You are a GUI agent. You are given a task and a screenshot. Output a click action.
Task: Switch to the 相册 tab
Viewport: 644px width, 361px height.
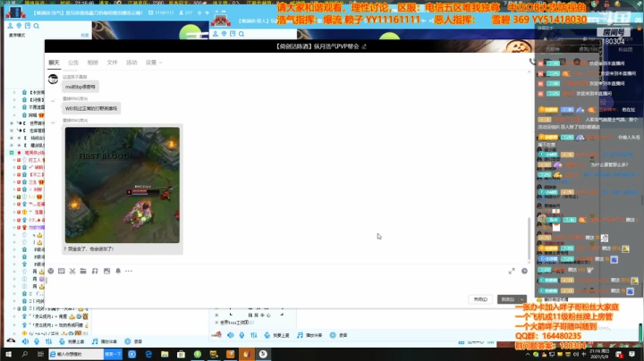click(93, 63)
